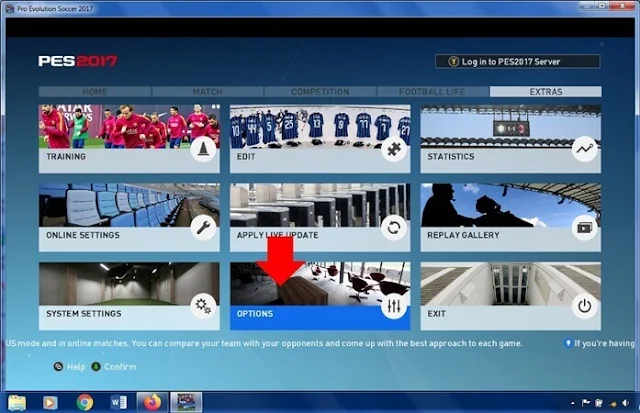Open the ONLINE SETTINGS tile label
The height and width of the screenshot is (413, 640).
tap(83, 235)
